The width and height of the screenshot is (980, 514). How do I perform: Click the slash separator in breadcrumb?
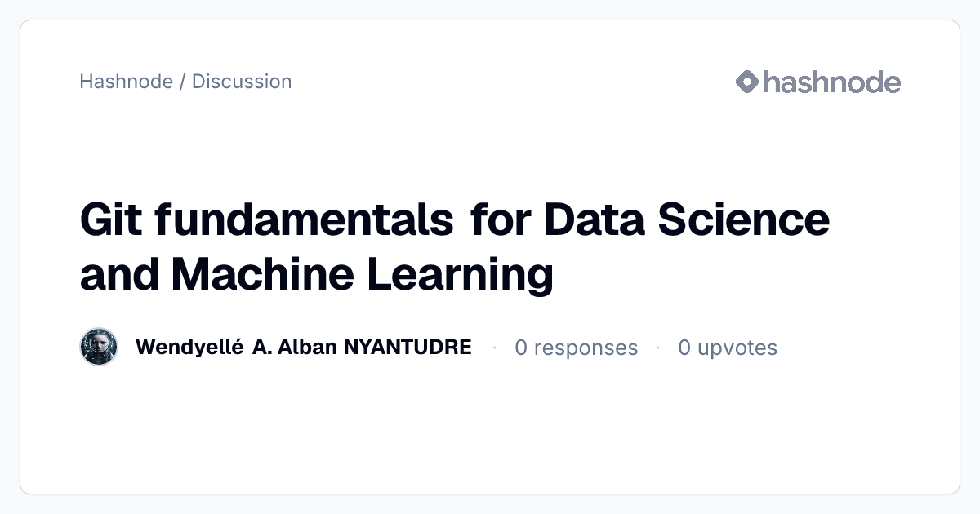point(182,82)
